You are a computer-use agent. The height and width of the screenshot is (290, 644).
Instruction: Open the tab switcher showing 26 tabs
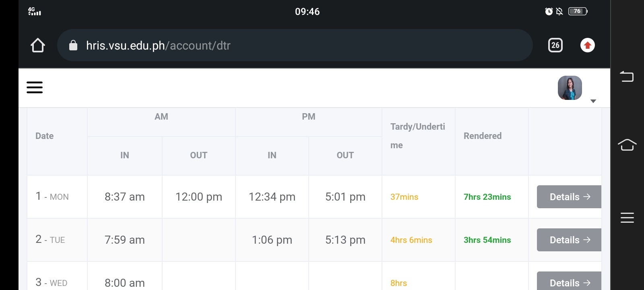555,45
